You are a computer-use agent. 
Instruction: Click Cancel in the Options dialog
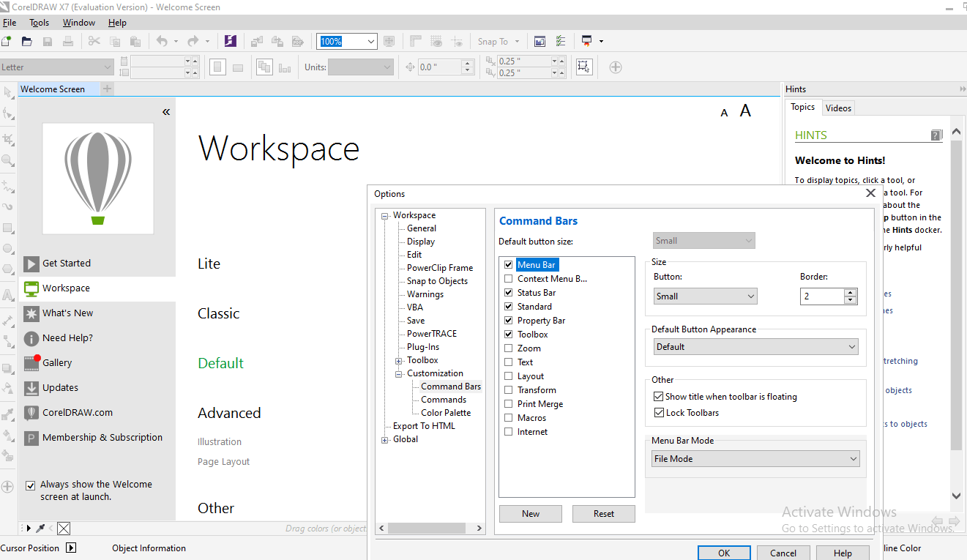click(783, 553)
